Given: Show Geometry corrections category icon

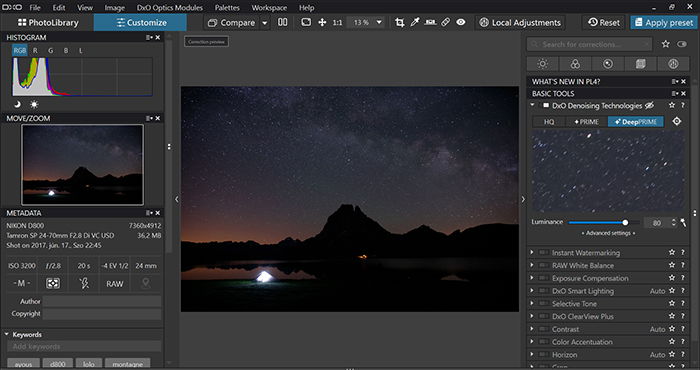Looking at the screenshot, I should pos(640,64).
